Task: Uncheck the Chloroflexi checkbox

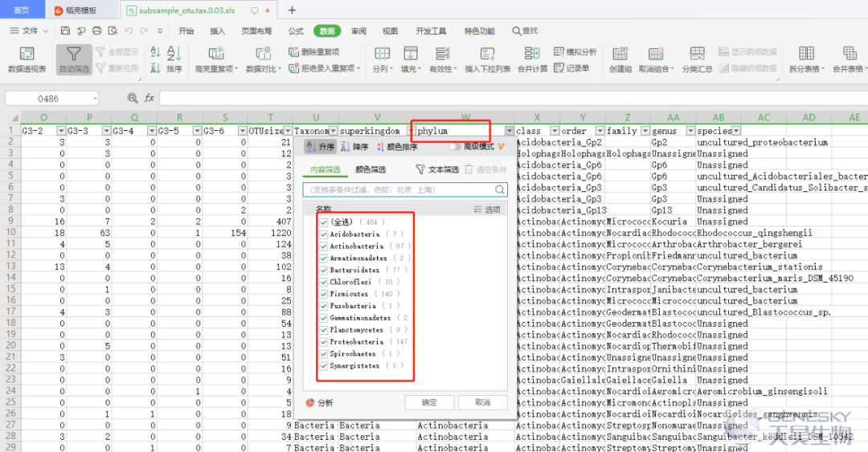Action: [324, 282]
